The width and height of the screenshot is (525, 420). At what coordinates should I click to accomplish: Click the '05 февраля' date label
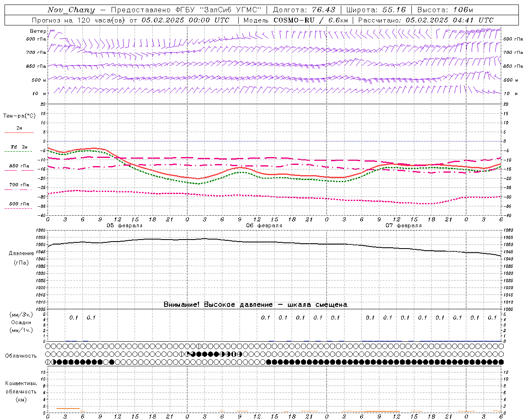point(125,226)
